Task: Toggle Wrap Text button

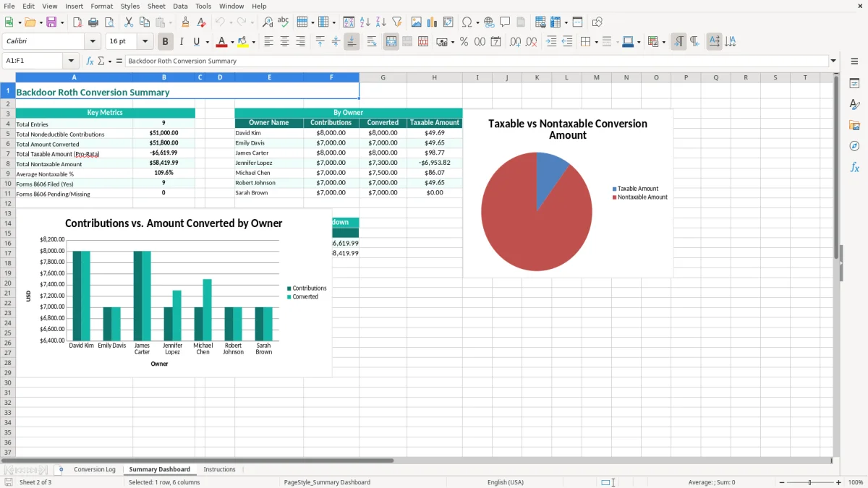Action: [x=372, y=42]
